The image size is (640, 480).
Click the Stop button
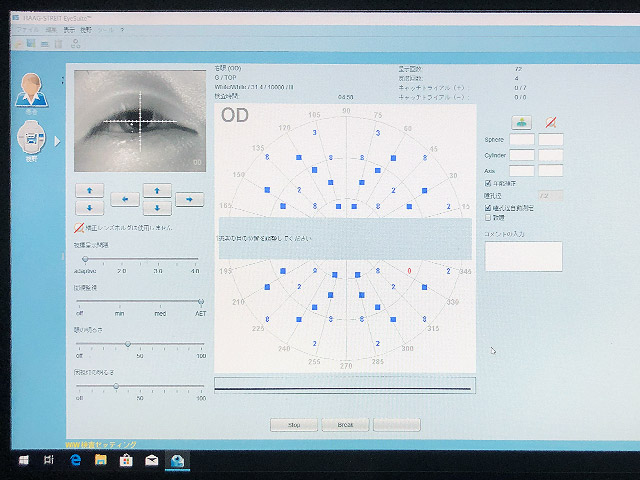coord(294,425)
